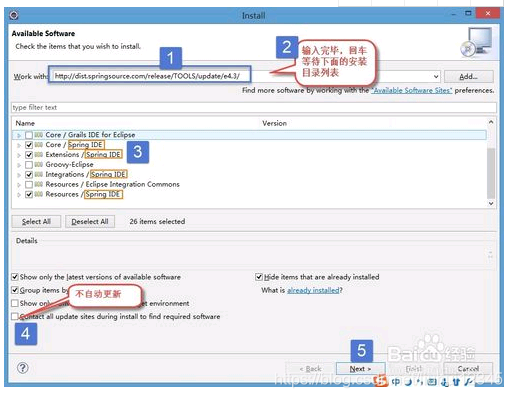This screenshot has height=398, width=513.
Task: Select Resources / Eclipse Integration Commons row text
Action: 112,184
